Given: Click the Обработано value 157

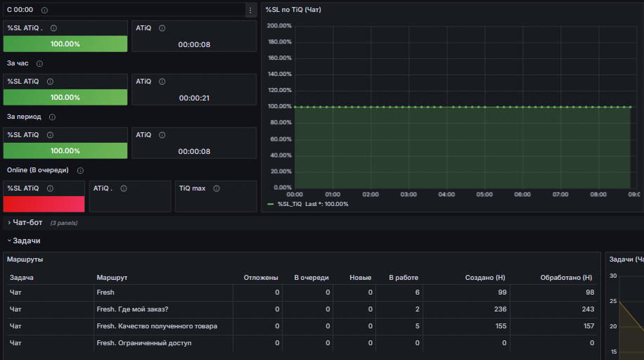Looking at the screenshot, I should pyautogui.click(x=588, y=326).
